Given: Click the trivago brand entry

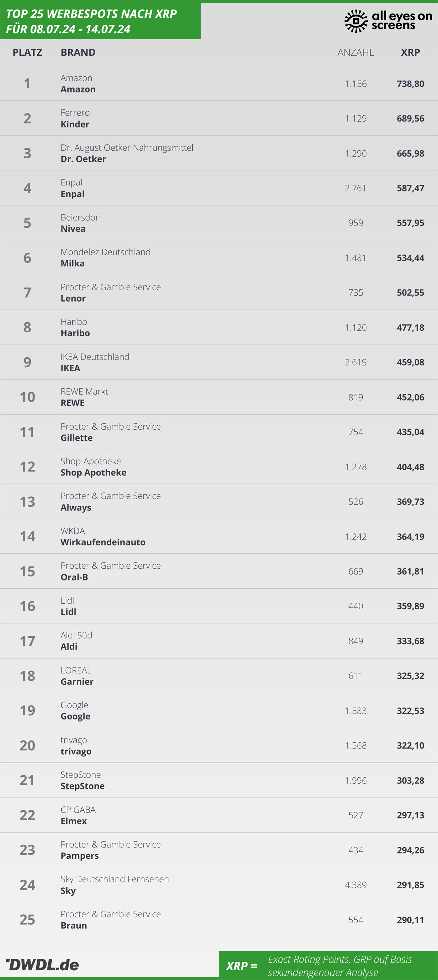Looking at the screenshot, I should pos(76,752).
